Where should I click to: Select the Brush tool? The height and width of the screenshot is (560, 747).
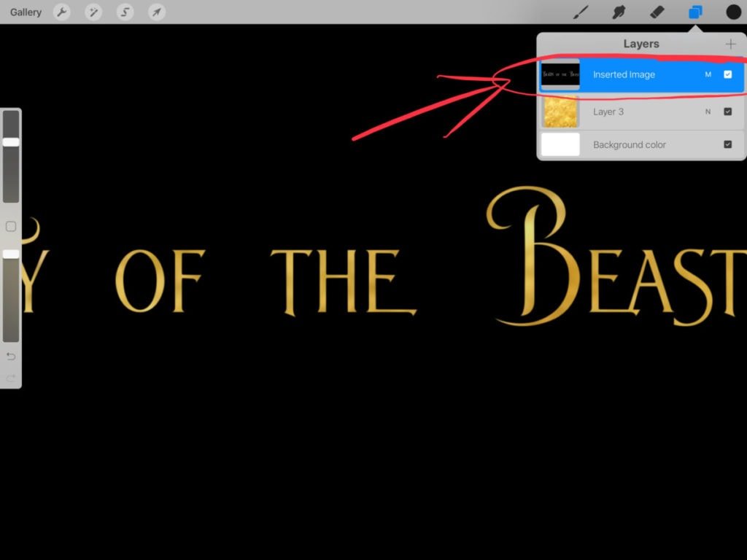pos(581,12)
